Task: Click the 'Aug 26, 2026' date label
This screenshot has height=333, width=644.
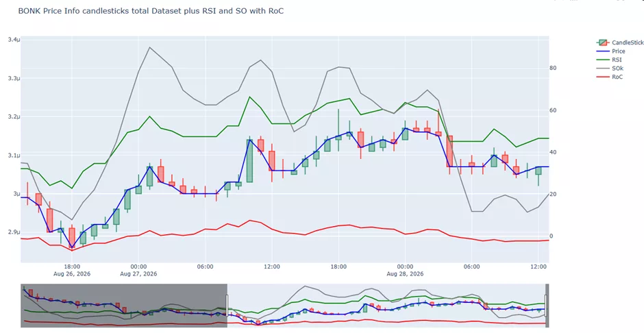Action: (x=72, y=274)
